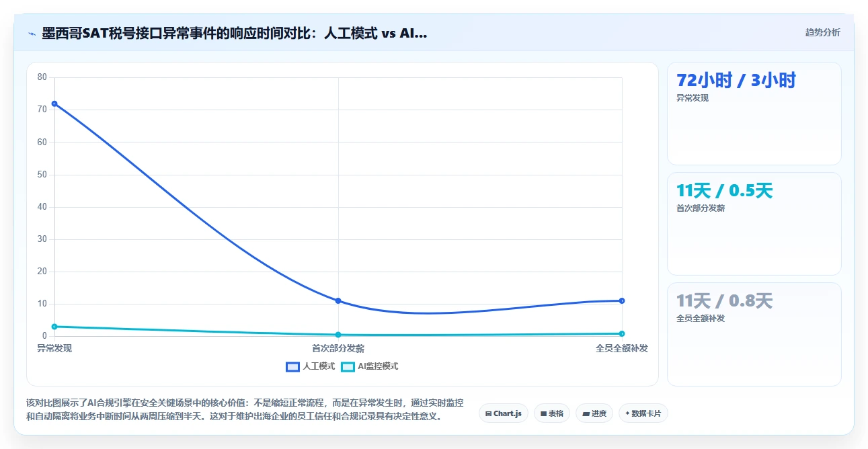The width and height of the screenshot is (868, 449).
Task: Click the y-axis value 0
Action: pyautogui.click(x=44, y=336)
